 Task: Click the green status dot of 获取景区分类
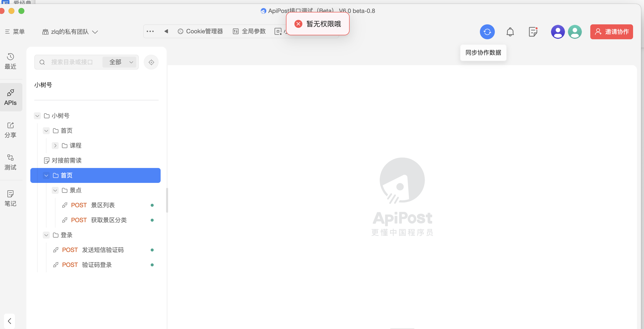click(152, 220)
